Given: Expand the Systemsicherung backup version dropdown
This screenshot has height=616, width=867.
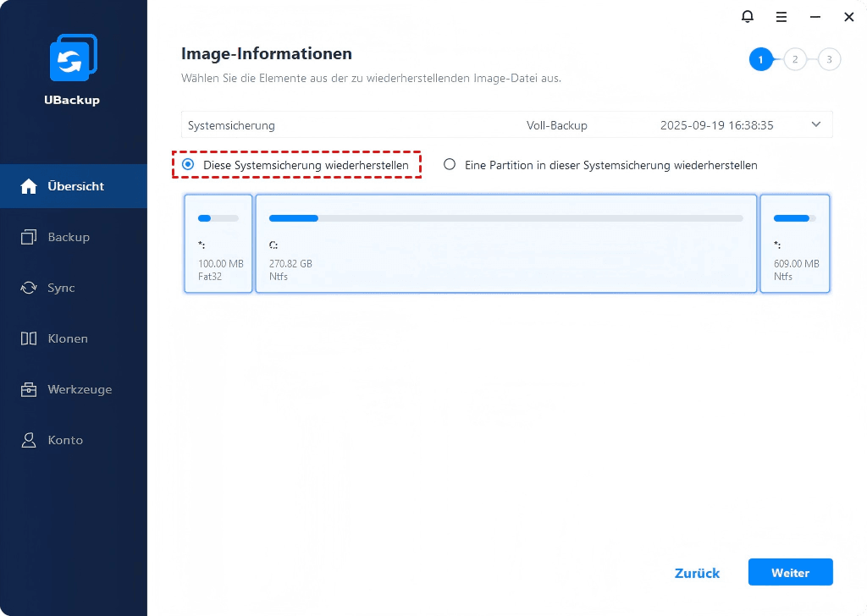Looking at the screenshot, I should tap(815, 124).
